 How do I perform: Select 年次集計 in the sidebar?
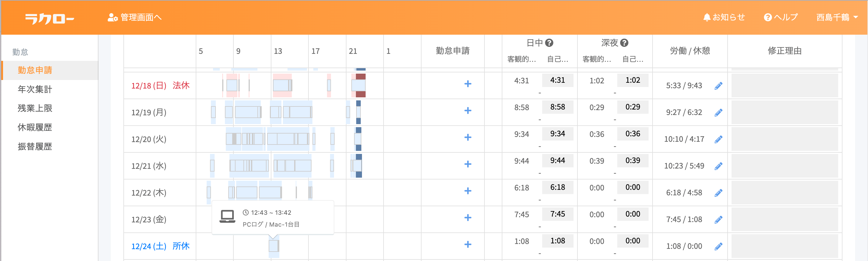point(35,89)
